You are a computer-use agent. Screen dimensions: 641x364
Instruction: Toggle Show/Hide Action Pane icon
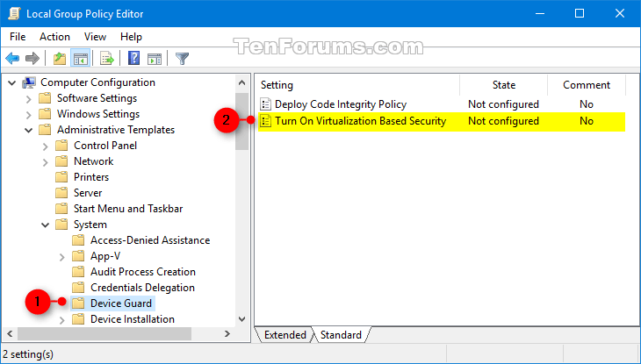(155, 59)
